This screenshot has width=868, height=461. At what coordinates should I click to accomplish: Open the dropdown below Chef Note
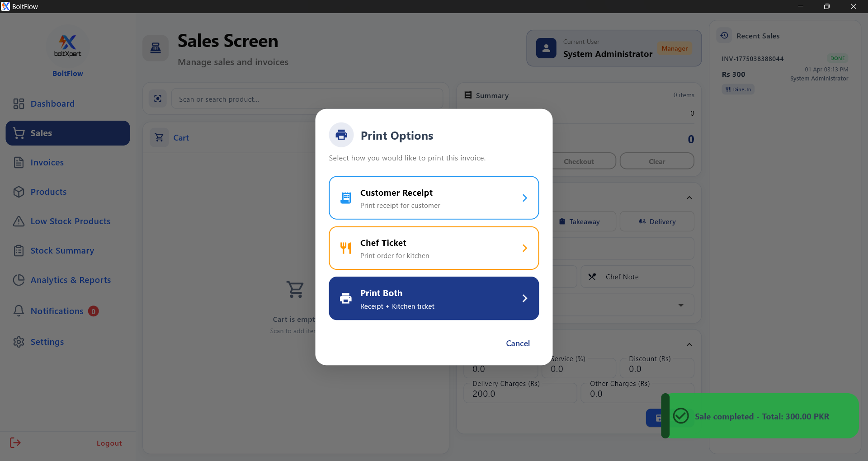point(680,305)
